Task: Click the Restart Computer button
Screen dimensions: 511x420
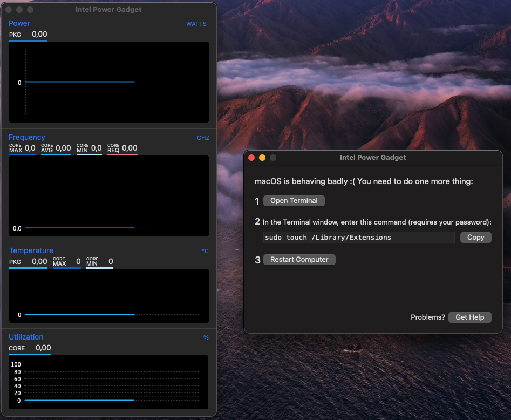Action: coord(299,260)
